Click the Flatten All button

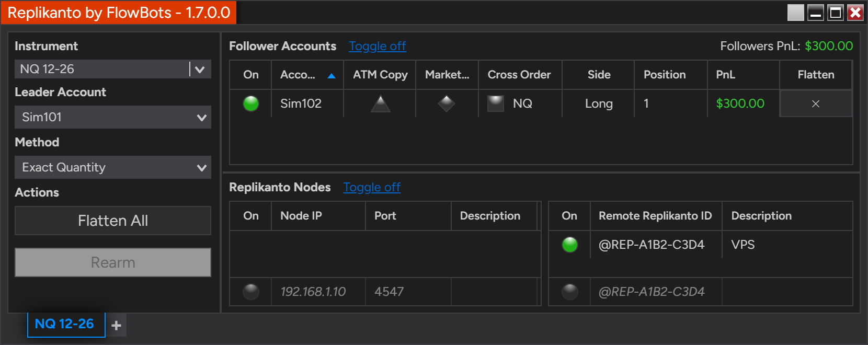point(113,221)
